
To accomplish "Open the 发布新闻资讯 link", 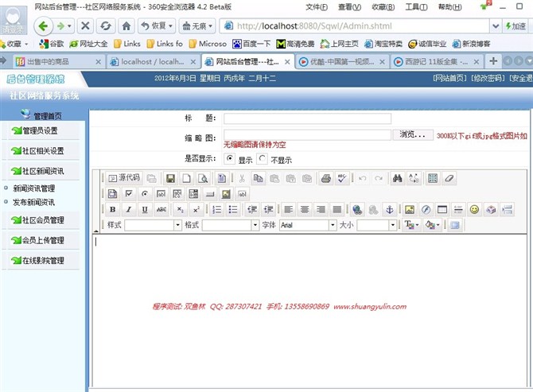I will (x=34, y=203).
